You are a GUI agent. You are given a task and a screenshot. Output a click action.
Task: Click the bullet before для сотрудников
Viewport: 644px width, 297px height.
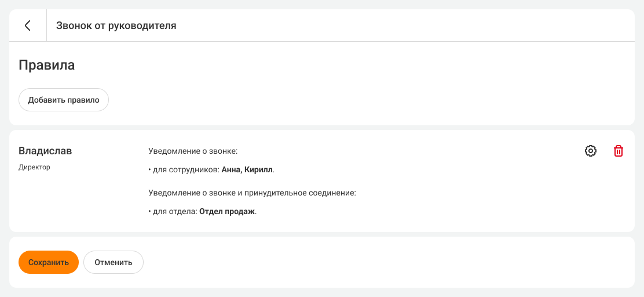[x=150, y=170]
